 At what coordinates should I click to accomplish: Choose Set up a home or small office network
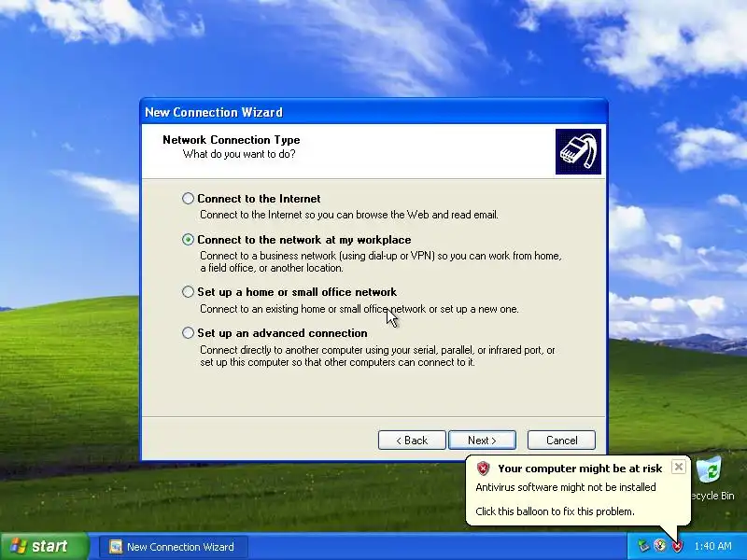(188, 291)
